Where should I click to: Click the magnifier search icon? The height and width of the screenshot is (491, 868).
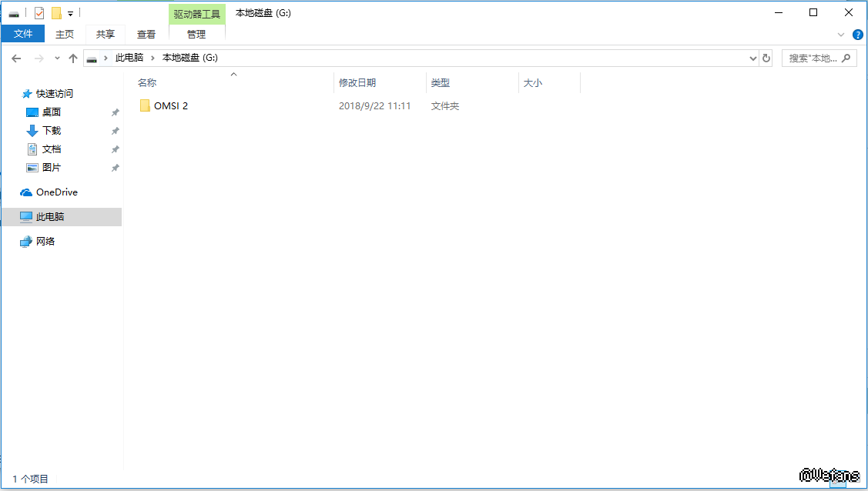click(846, 58)
